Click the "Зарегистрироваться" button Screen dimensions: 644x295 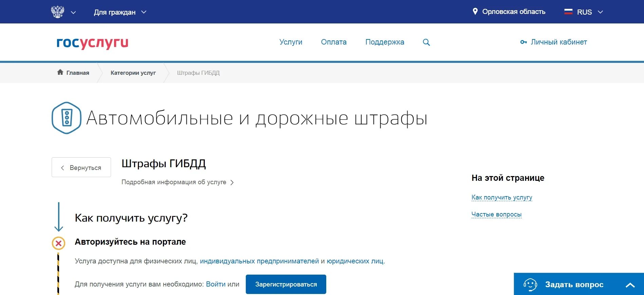pyautogui.click(x=286, y=284)
